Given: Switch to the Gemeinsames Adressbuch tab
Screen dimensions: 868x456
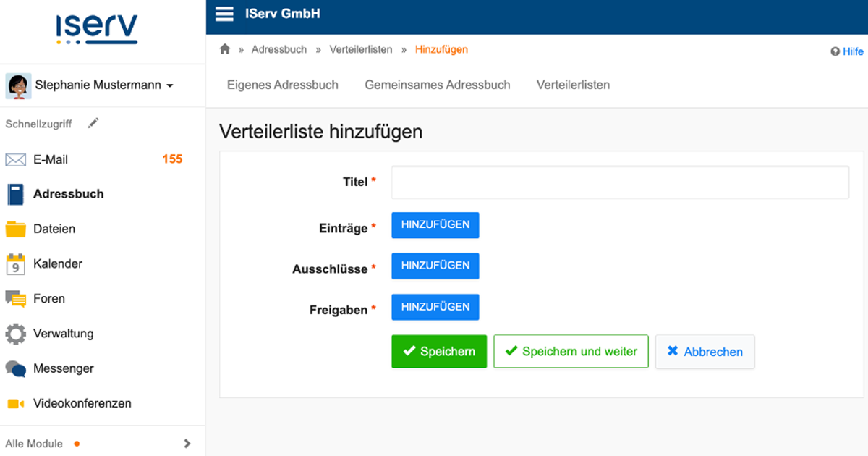Looking at the screenshot, I should click(x=438, y=85).
